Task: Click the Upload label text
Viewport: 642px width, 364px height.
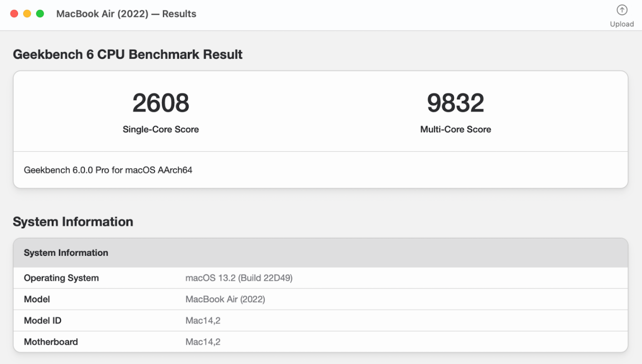Action: tap(622, 24)
